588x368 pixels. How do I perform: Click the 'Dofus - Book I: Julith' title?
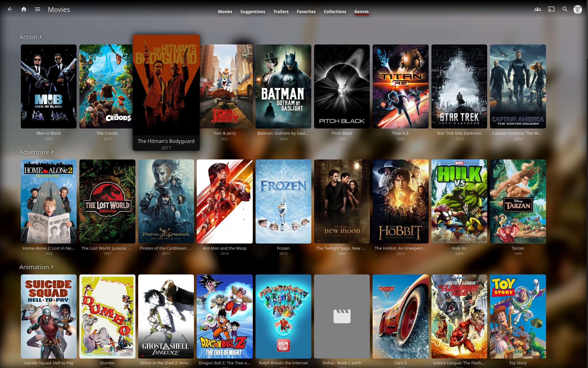tap(342, 363)
